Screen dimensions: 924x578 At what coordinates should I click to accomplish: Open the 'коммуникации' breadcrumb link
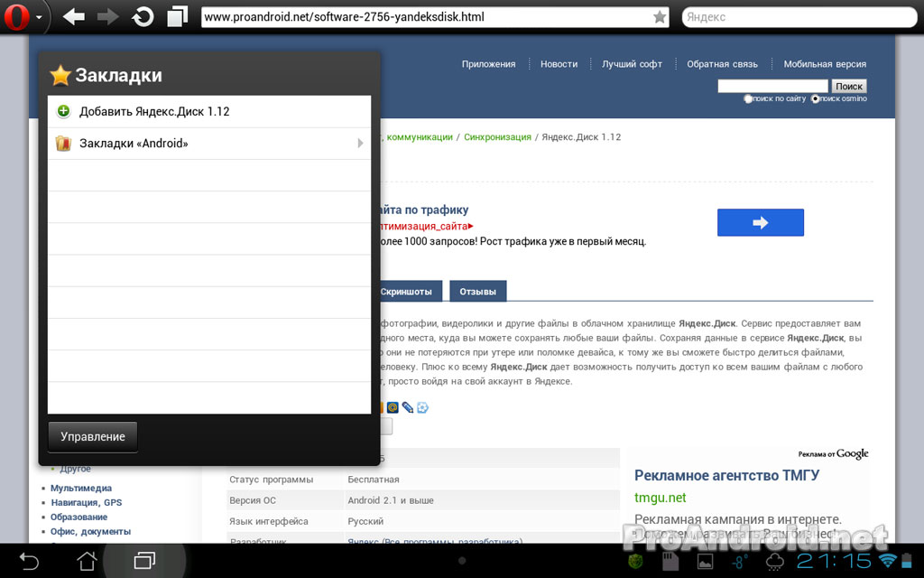coord(420,137)
